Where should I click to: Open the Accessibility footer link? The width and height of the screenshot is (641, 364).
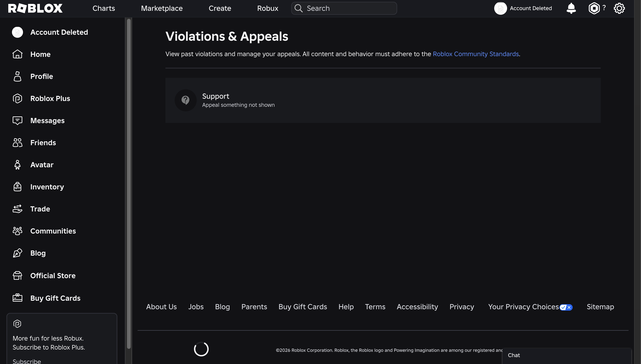coord(418,307)
